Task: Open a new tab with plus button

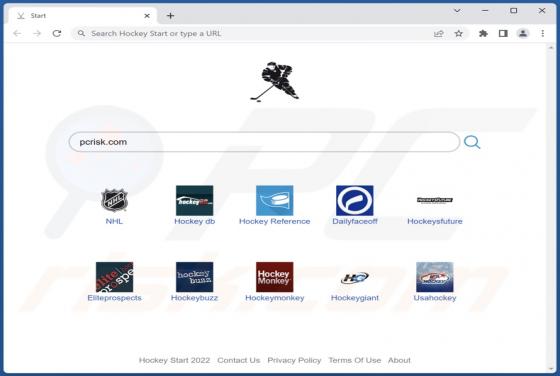Action: coord(170,16)
